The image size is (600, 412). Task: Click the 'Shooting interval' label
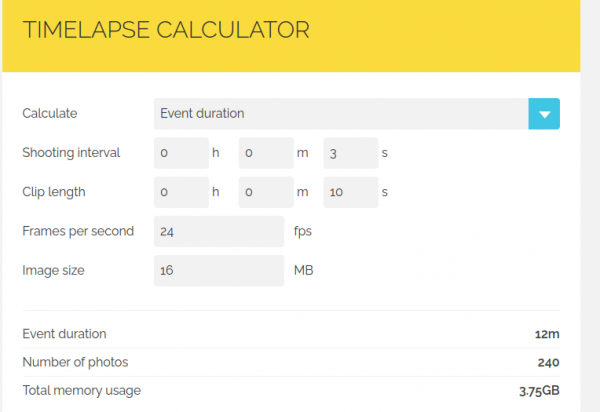coord(71,153)
